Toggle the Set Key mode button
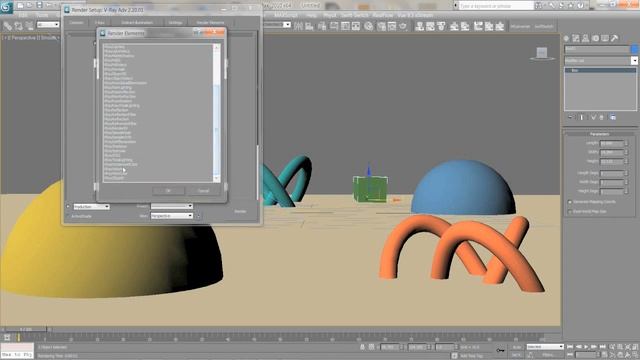 point(517,355)
